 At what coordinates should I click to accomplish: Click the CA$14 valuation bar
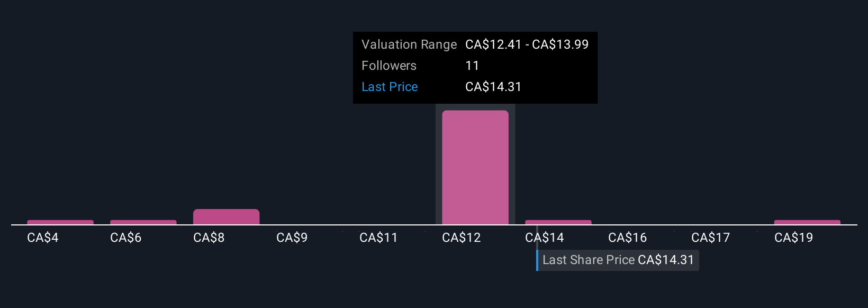pyautogui.click(x=558, y=222)
